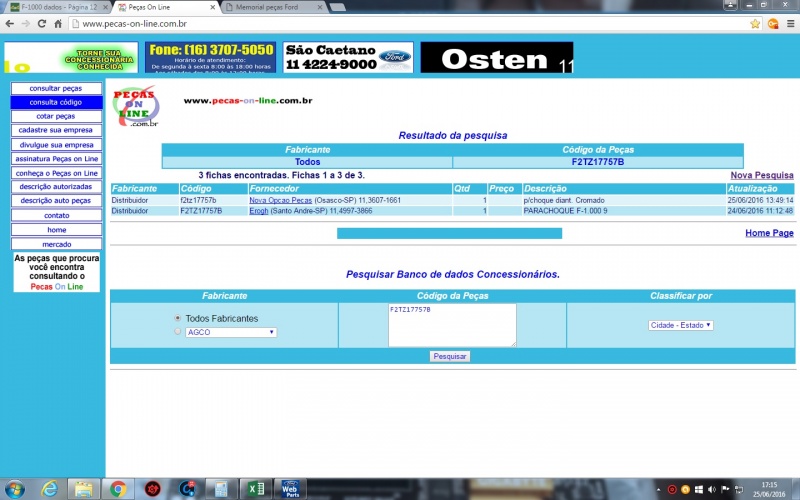Open 'cotar peças' in the sidebar menu
Screen dimensions: 800x500
pyautogui.click(x=56, y=116)
